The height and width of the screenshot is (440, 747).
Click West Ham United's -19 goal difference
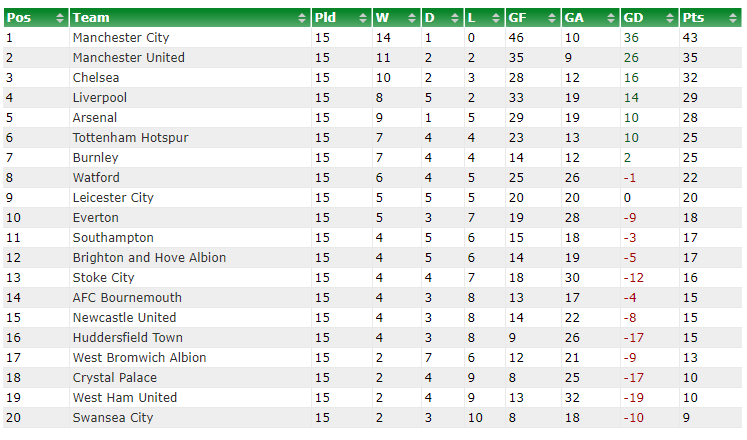(634, 398)
